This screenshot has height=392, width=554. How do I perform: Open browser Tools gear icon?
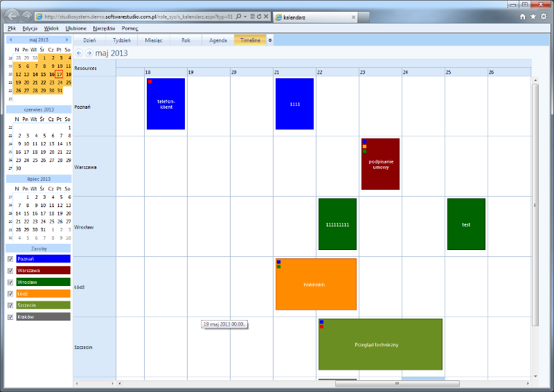(544, 17)
